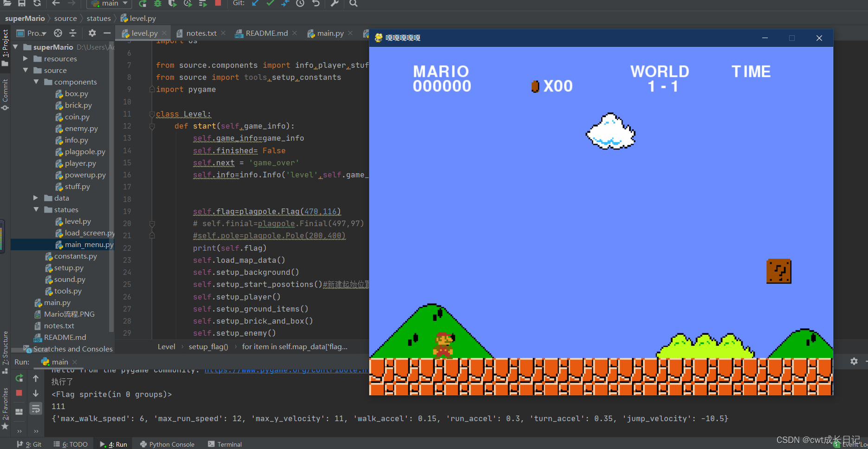The width and height of the screenshot is (868, 449).
Task: Navigate back with the left arrow icon
Action: tap(56, 3)
